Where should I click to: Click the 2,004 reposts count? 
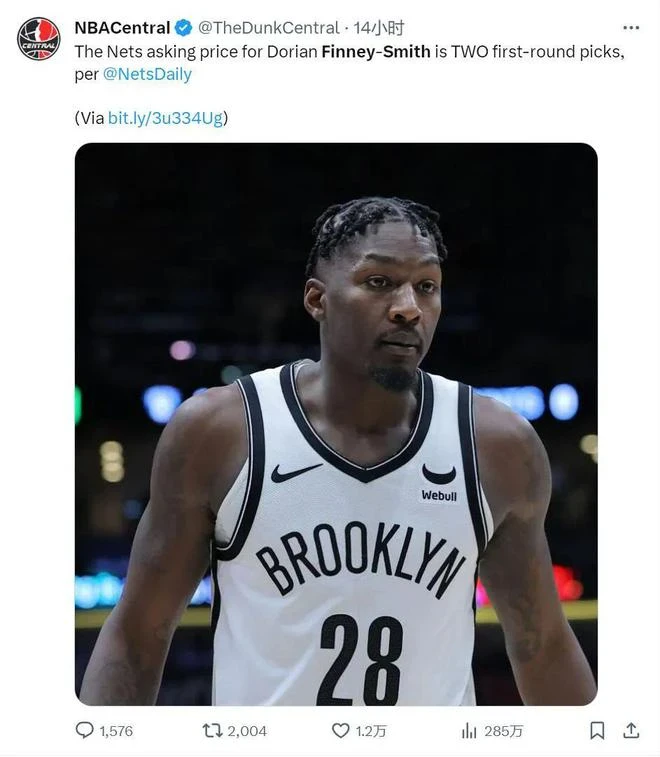click(x=247, y=731)
